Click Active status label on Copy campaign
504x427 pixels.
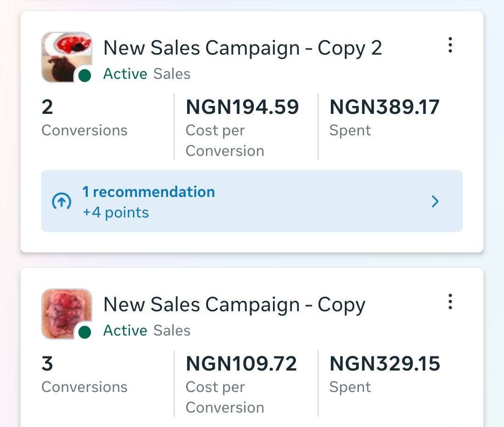point(125,330)
